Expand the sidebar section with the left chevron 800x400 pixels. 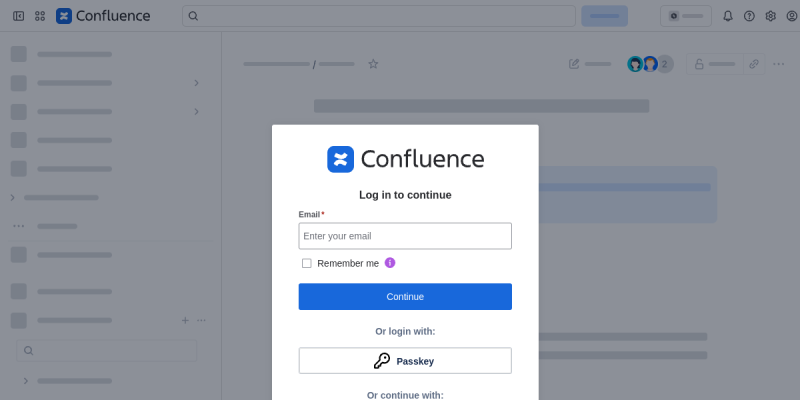pyautogui.click(x=13, y=197)
